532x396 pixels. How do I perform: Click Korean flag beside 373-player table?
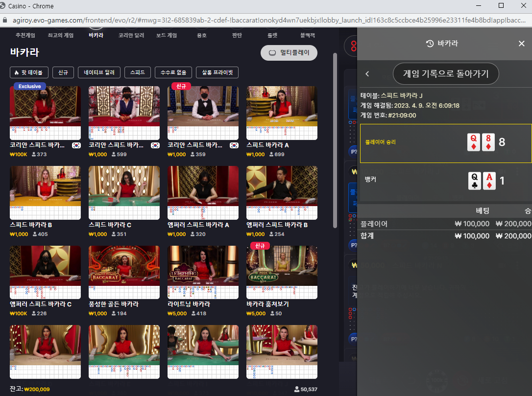click(76, 145)
